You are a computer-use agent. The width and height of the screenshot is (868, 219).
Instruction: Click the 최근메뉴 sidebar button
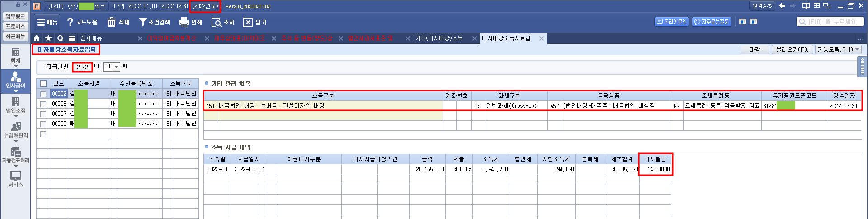(16, 37)
